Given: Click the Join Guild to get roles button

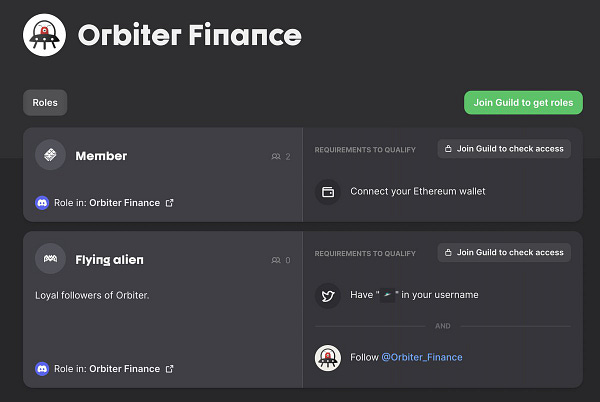Looking at the screenshot, I should tap(523, 103).
